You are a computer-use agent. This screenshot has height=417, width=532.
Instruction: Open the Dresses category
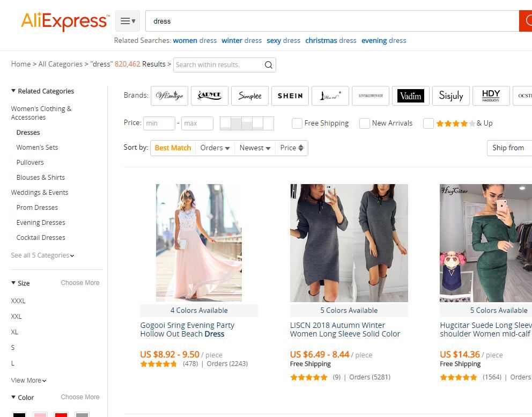[28, 133]
